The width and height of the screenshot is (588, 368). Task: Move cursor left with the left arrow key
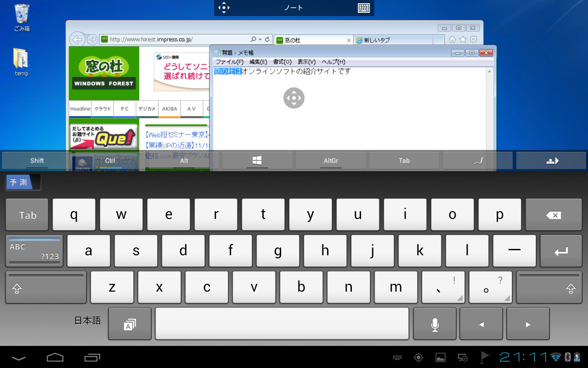click(481, 324)
